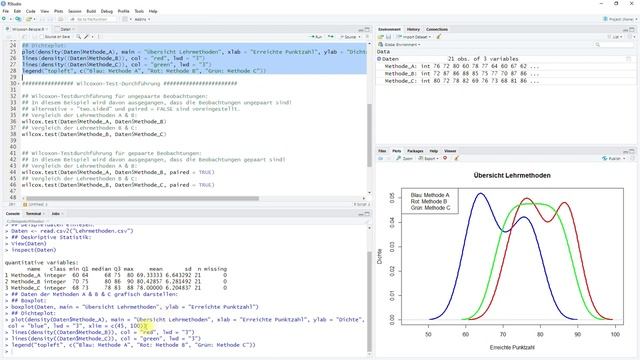Remove current plot with red X icon
This screenshot has width=640, height=360.
click(445, 158)
